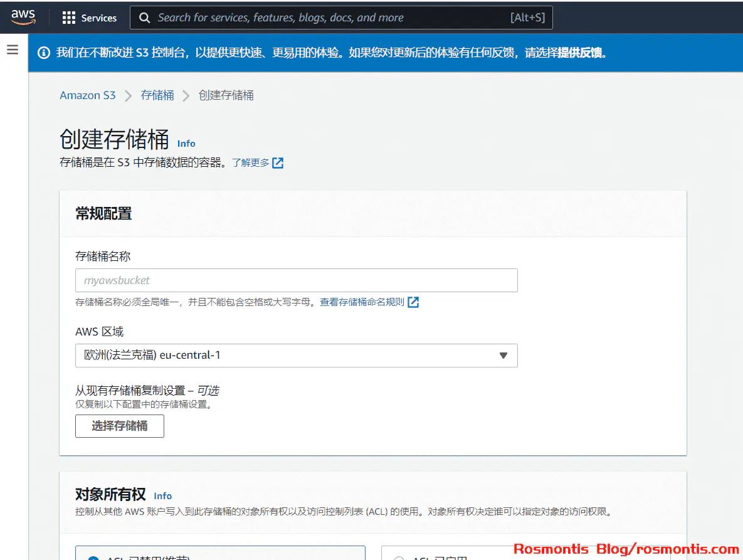
Task: Click external-link icon after 查看存储桶命名规则
Action: [413, 302]
